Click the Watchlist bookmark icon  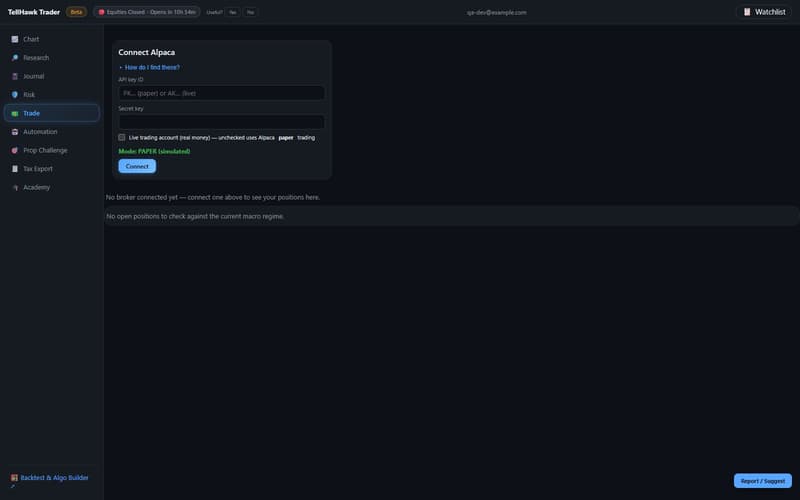[x=747, y=12]
